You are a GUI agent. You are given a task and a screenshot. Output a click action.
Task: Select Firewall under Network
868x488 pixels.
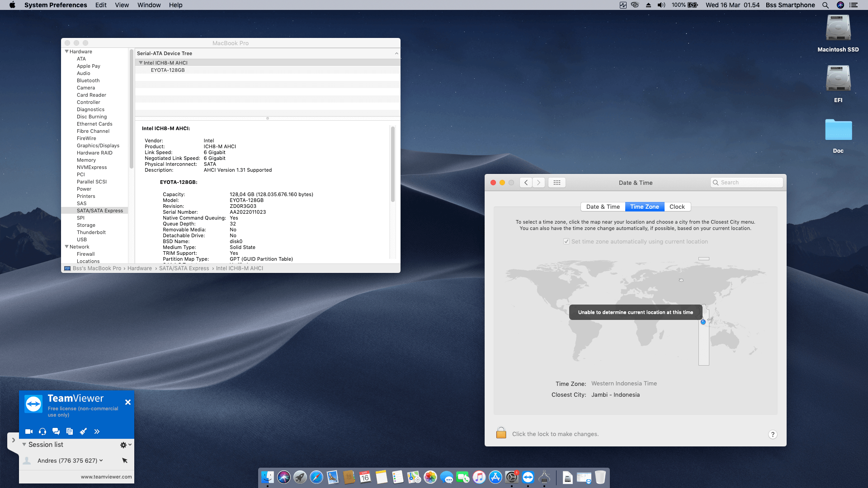(86, 254)
